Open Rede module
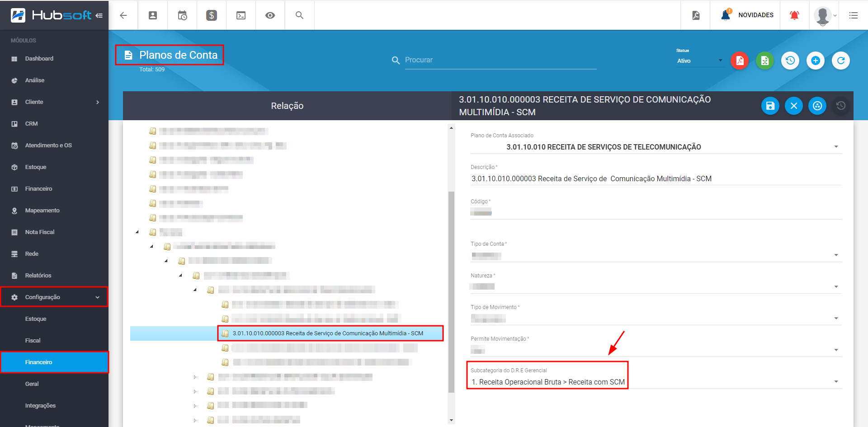868x427 pixels. click(x=54, y=254)
